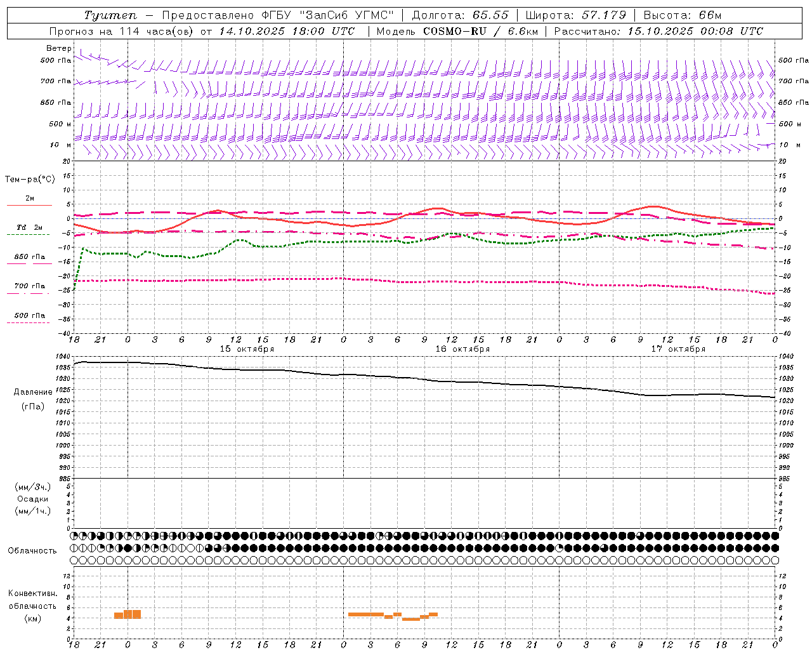The image size is (812, 650).
Task: Click the 'Осадки' precipitation label
Action: pos(33,499)
